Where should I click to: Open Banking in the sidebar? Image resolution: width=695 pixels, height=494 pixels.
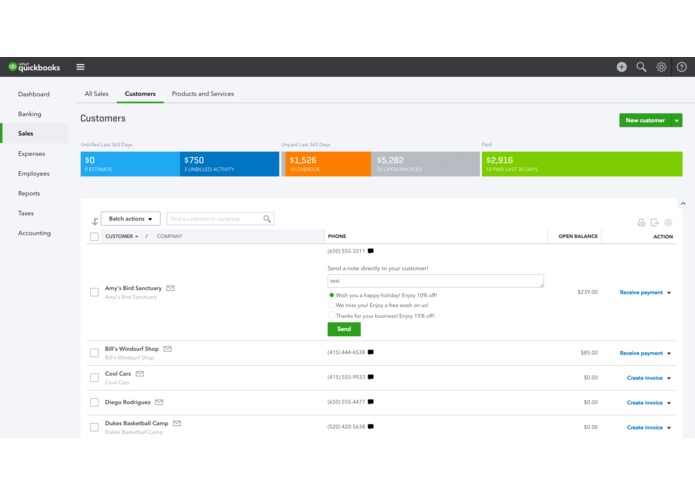coord(30,114)
